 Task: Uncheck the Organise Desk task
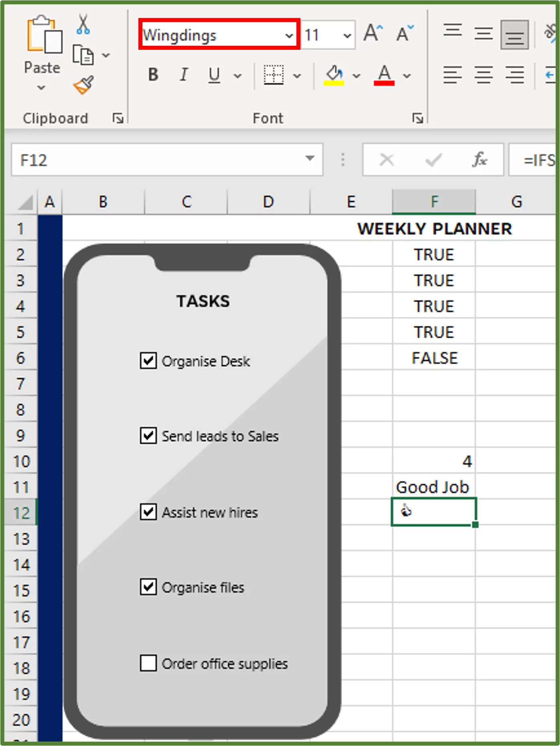(x=148, y=361)
